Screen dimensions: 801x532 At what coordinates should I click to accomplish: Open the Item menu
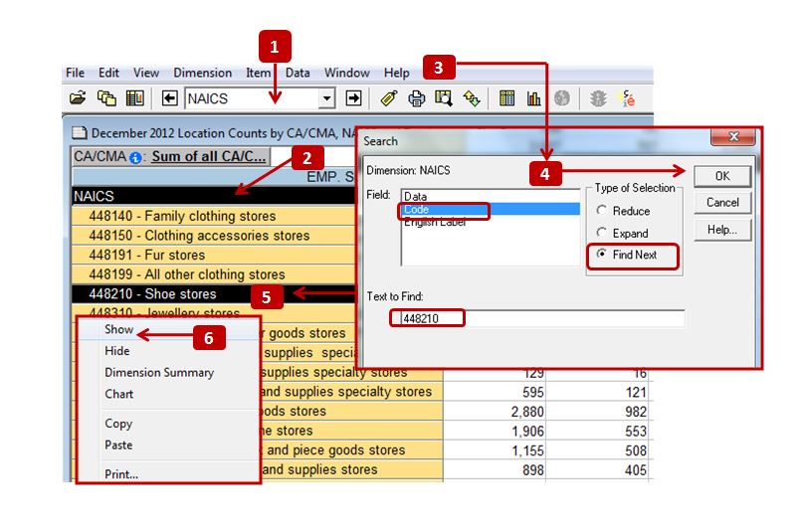coord(258,73)
